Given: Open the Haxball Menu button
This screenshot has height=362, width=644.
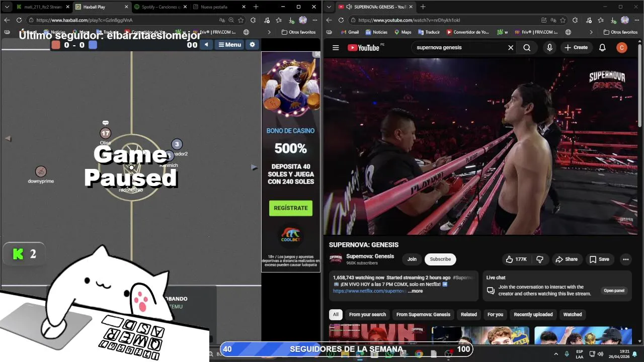Looking at the screenshot, I should point(229,45).
